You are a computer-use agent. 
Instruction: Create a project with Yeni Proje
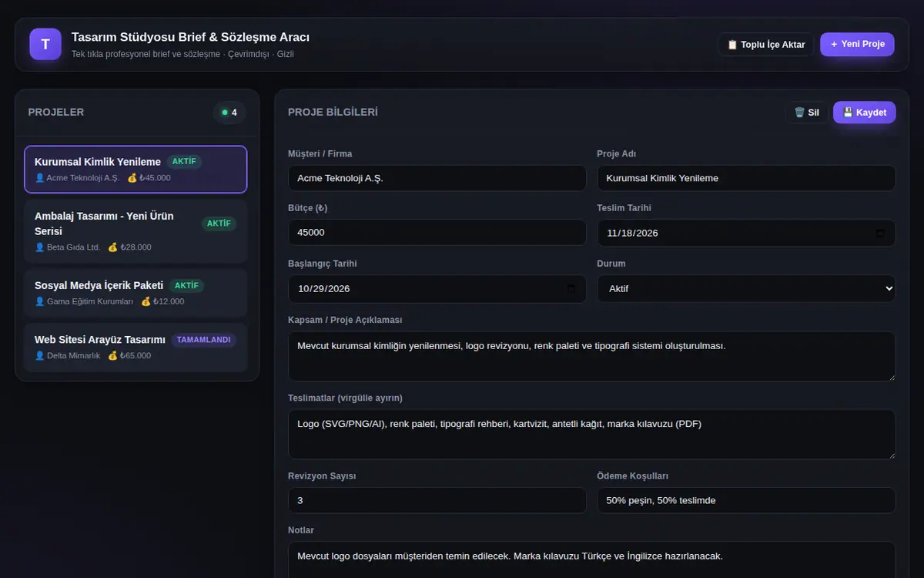tap(857, 44)
